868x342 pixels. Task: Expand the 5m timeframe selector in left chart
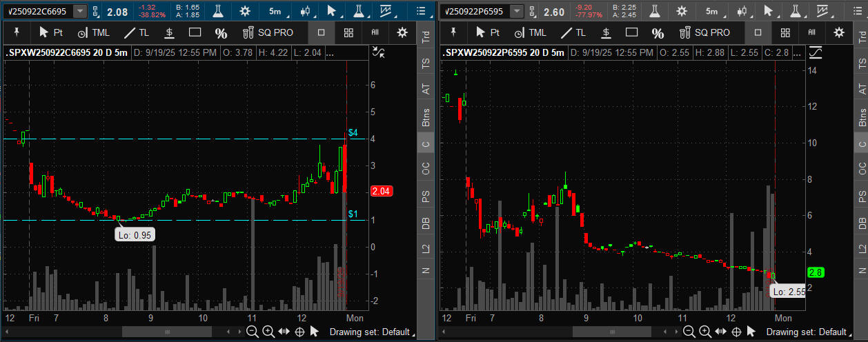pos(275,11)
